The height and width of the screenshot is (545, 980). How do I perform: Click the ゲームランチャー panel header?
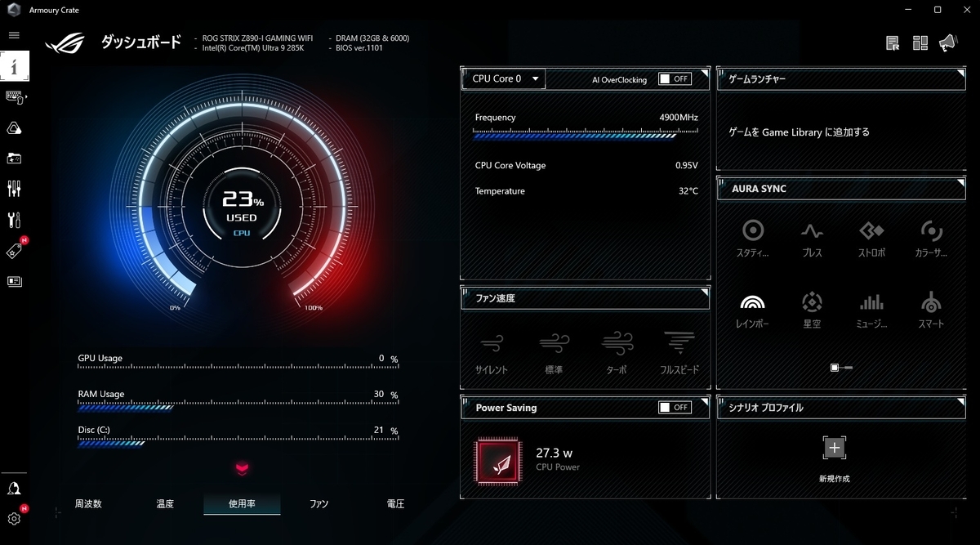(841, 79)
